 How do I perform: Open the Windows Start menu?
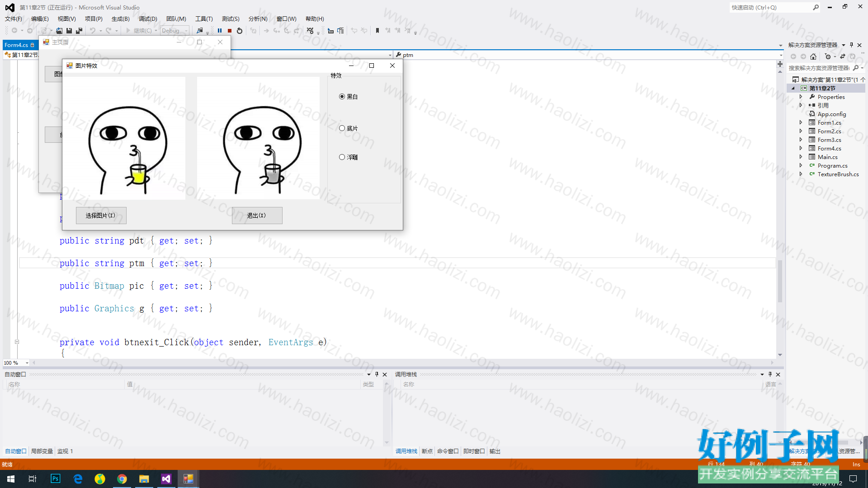pyautogui.click(x=11, y=479)
